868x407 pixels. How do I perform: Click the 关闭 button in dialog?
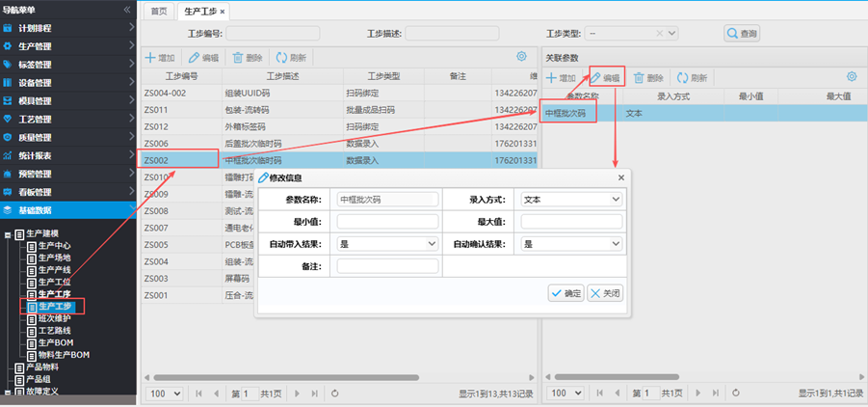coord(605,293)
